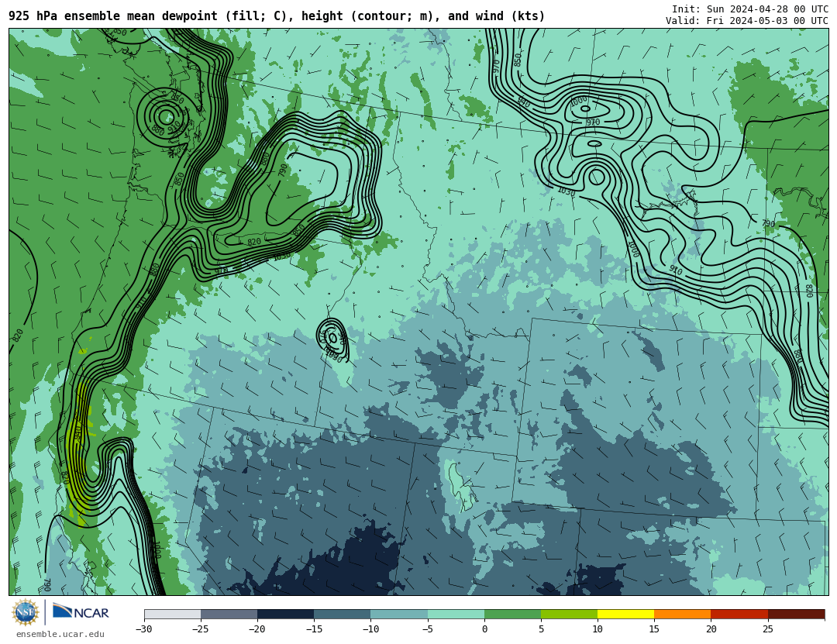The height and width of the screenshot is (644, 837).
Task: Pick the green 0 to 5 colorbar segment
Action: point(512,615)
